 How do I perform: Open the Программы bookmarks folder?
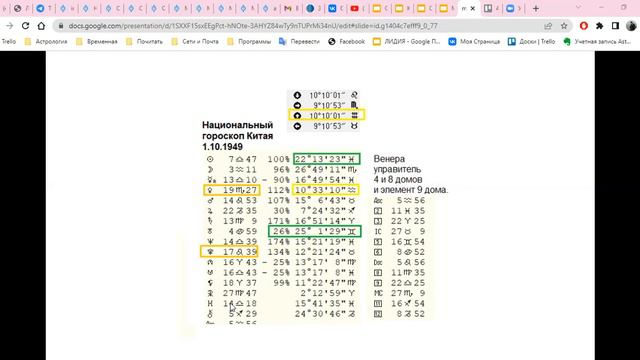[x=249, y=42]
